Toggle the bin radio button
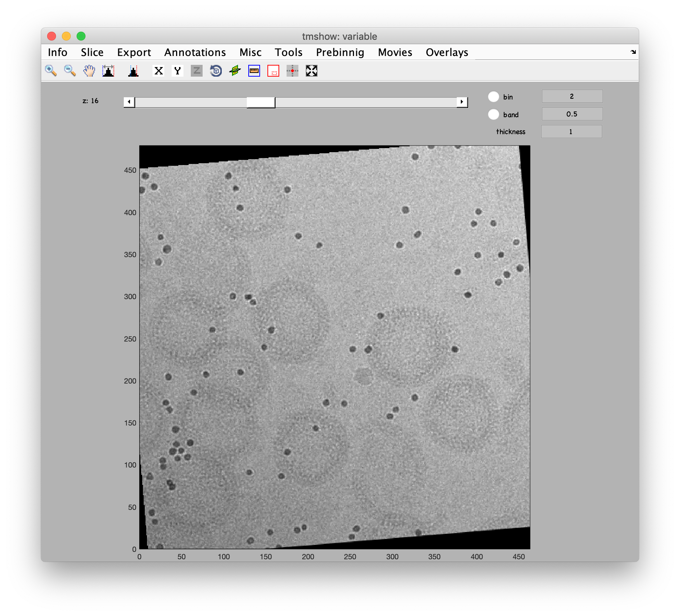The image size is (680, 616). [x=494, y=97]
